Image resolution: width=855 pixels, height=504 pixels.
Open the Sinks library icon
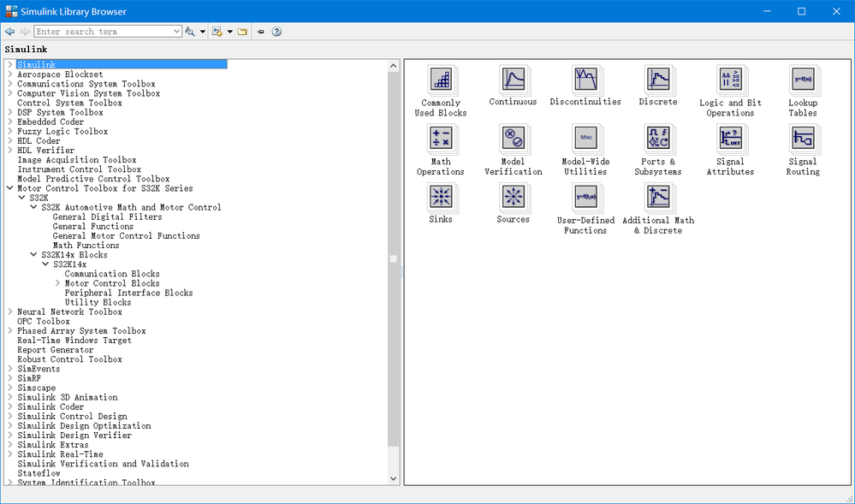(441, 197)
